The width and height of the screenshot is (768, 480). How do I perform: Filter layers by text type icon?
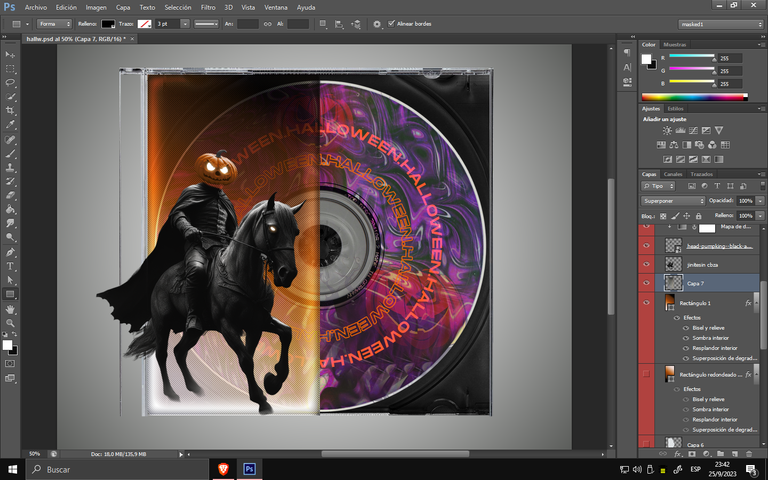coord(717,186)
